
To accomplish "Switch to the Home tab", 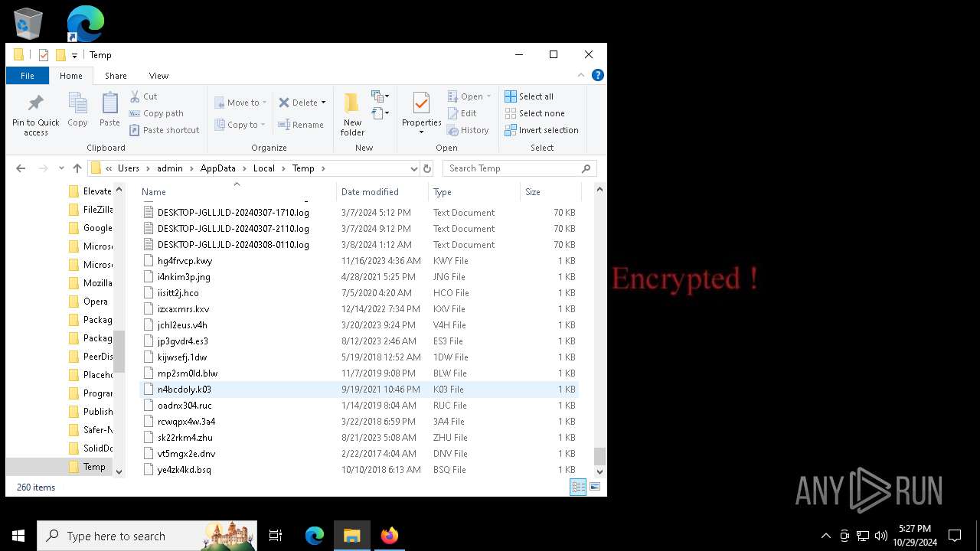I will click(x=71, y=76).
